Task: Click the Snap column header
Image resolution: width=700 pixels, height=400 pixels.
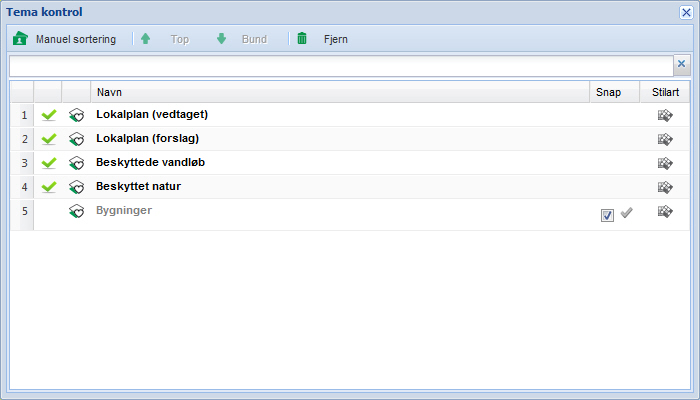Action: point(608,92)
